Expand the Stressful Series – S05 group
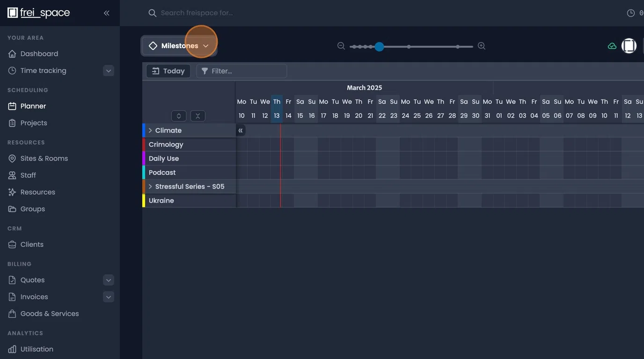Image resolution: width=644 pixels, height=359 pixels. pos(150,186)
